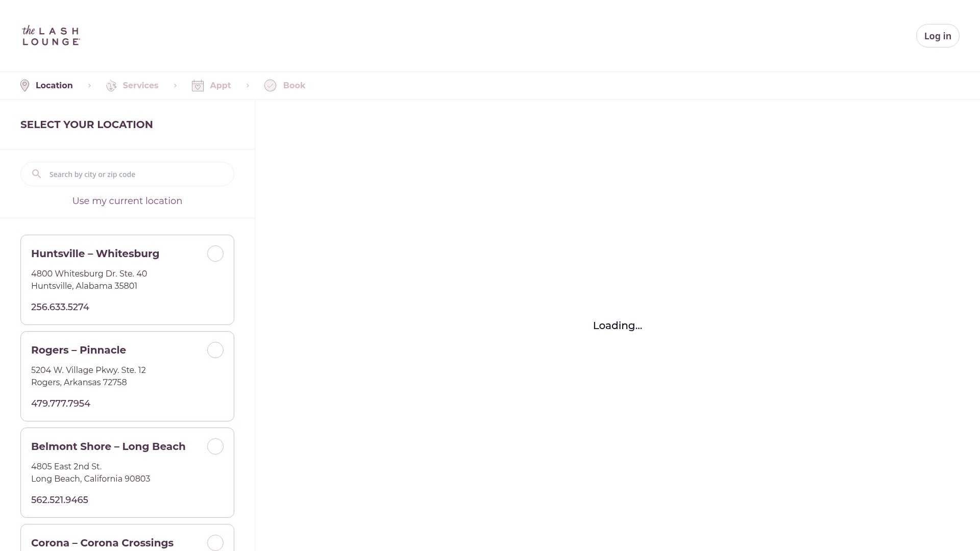Image resolution: width=980 pixels, height=551 pixels.
Task: Click Corona – Corona Crossings title
Action: [102, 543]
